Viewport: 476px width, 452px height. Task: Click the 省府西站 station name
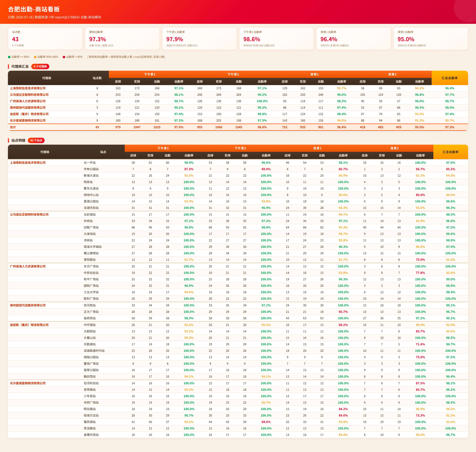pyautogui.click(x=90, y=319)
